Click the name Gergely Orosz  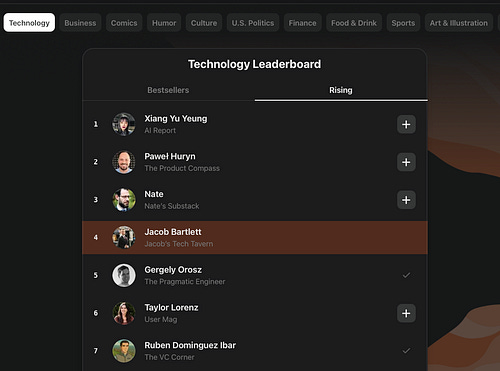(173, 270)
